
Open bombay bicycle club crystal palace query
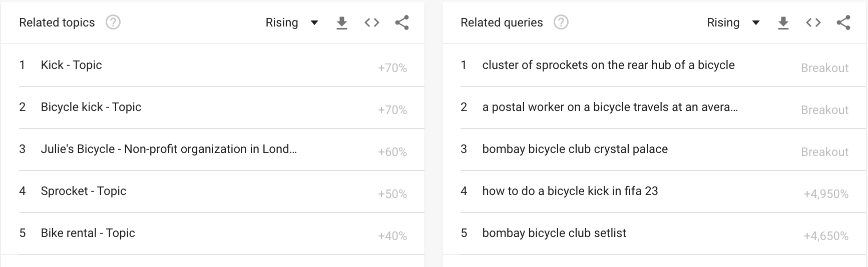(x=575, y=149)
